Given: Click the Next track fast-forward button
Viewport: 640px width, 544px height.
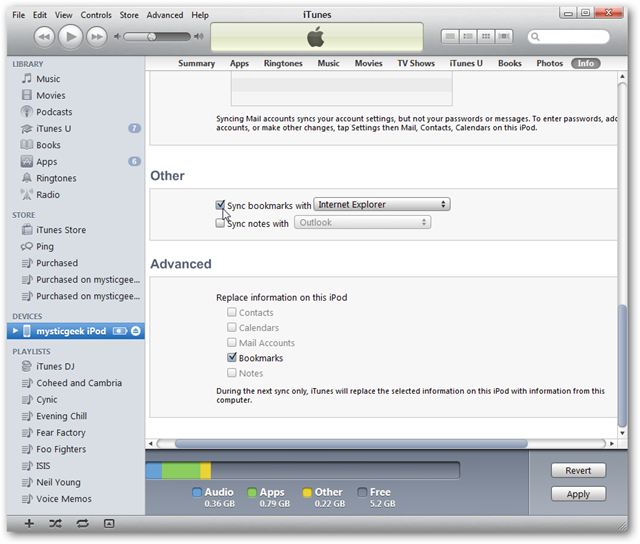Looking at the screenshot, I should [97, 37].
